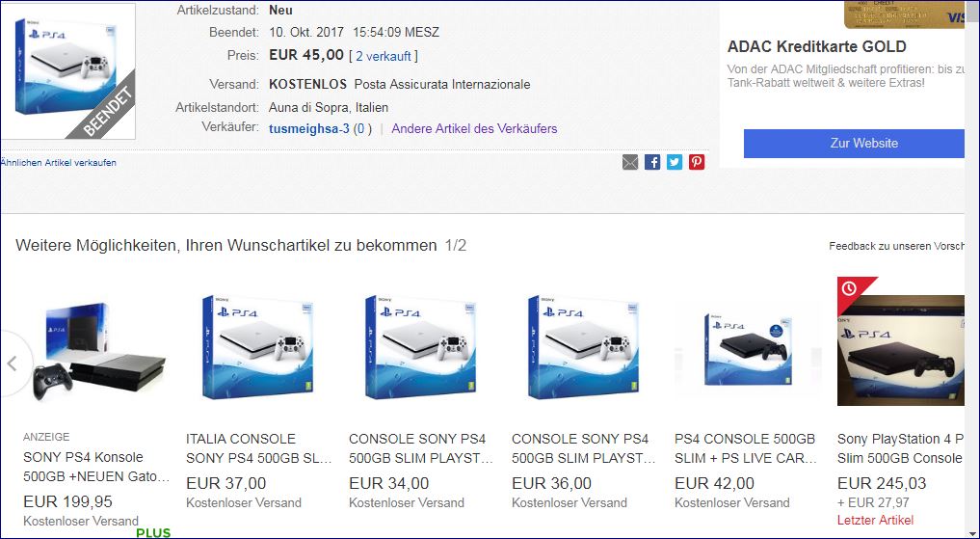
Task: Select the EUR 34,00 PS4 Slim listing image
Action: [422, 348]
